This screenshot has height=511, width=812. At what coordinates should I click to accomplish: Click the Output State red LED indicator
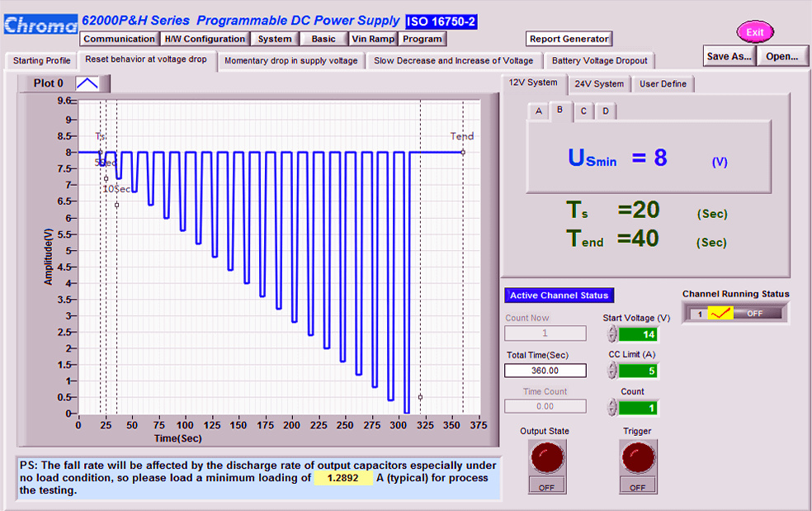pos(547,457)
